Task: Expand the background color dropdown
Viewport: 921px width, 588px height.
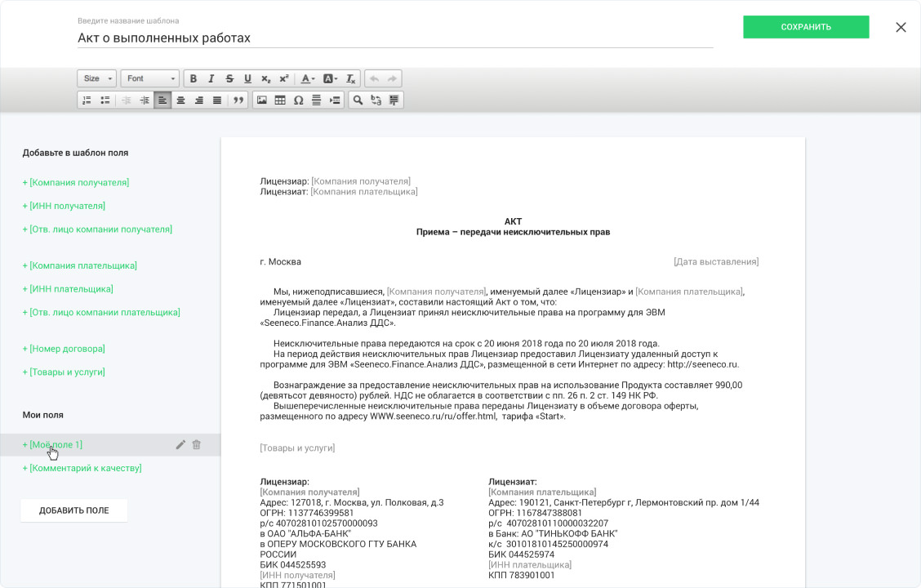Action: 330,78
